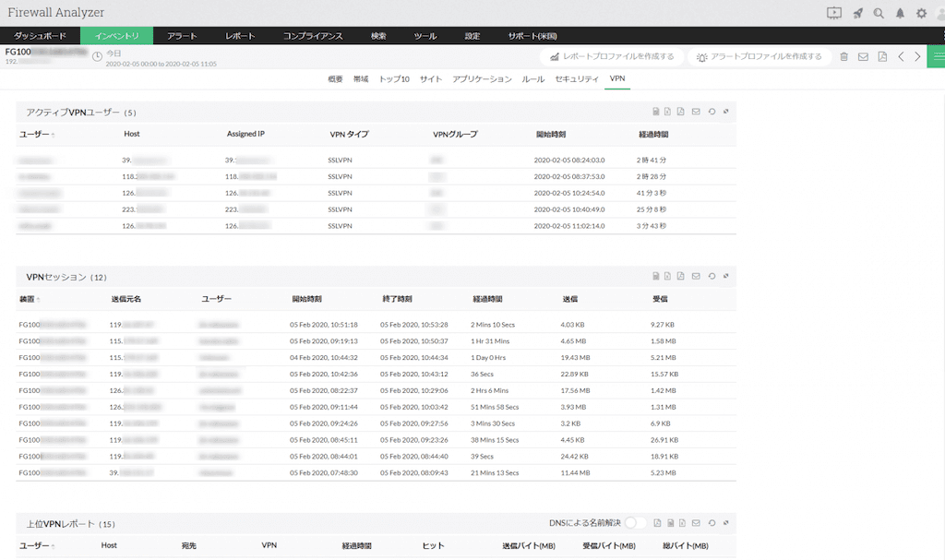The height and width of the screenshot is (560, 945).
Task: Open the 今日 time period selector
Action: 113,53
